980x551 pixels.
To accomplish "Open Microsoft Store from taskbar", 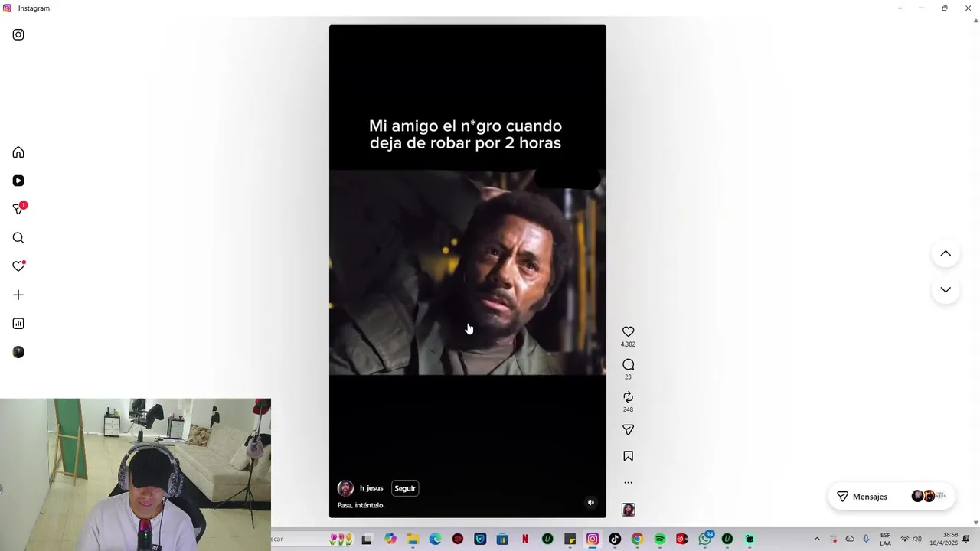I will coord(502,540).
